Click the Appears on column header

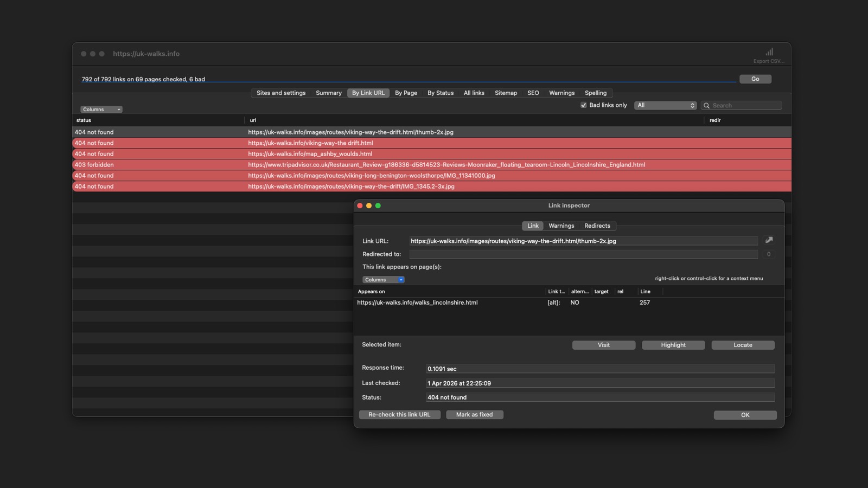450,292
